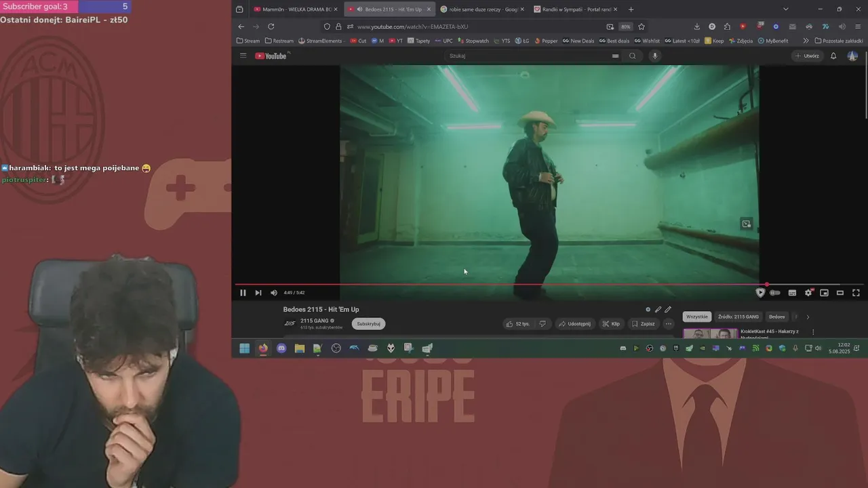Screen dimensions: 868x488
Task: Open the Pepper bookmark
Action: [x=546, y=41]
